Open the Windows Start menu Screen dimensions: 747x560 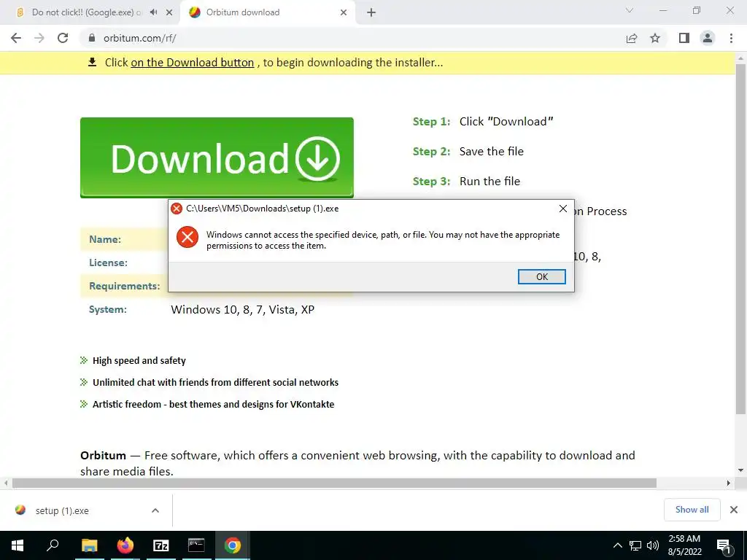pyautogui.click(x=18, y=545)
